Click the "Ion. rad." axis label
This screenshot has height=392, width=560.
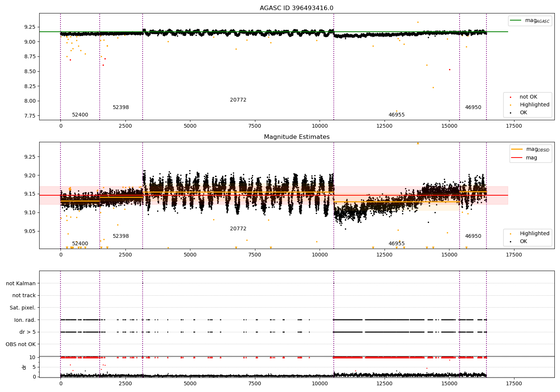25,320
